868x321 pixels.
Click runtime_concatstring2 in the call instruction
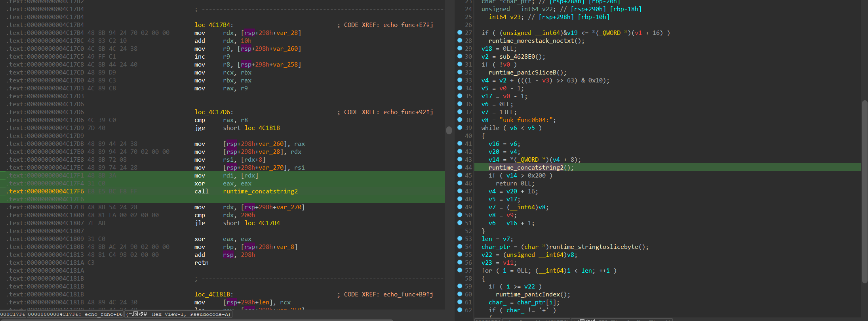(x=260, y=191)
